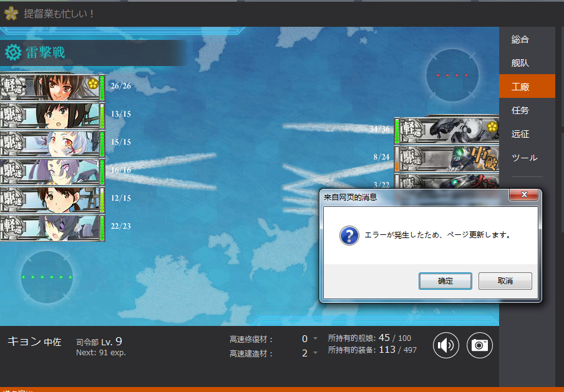Click the 司令部 Lv. 9 text
The width and height of the screenshot is (564, 392).
99,342
